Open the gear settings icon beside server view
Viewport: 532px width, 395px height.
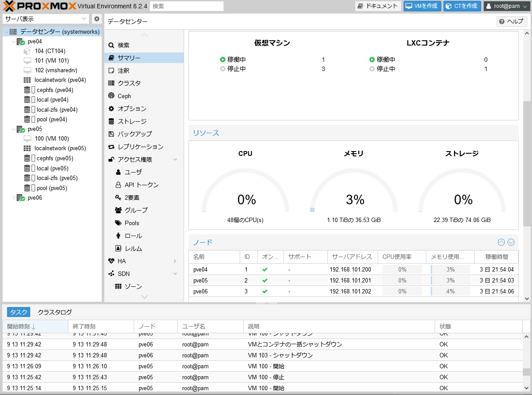coord(97,19)
